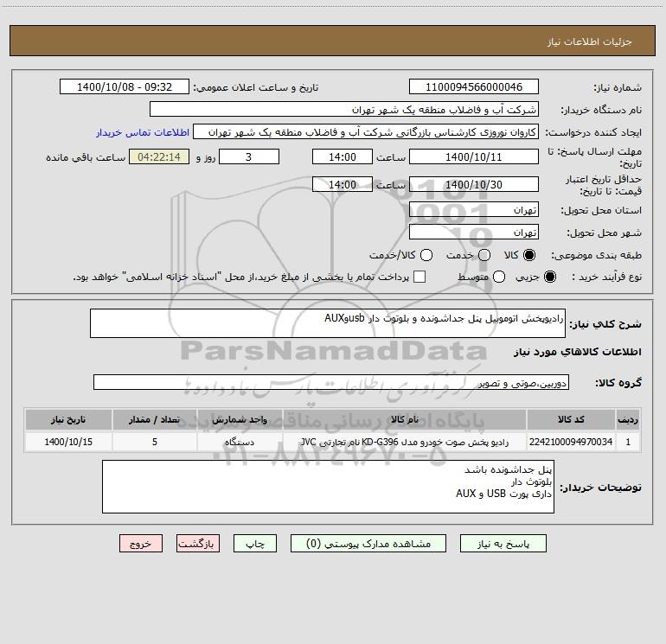Click the خروج exit button
The image size is (666, 644).
click(x=141, y=544)
